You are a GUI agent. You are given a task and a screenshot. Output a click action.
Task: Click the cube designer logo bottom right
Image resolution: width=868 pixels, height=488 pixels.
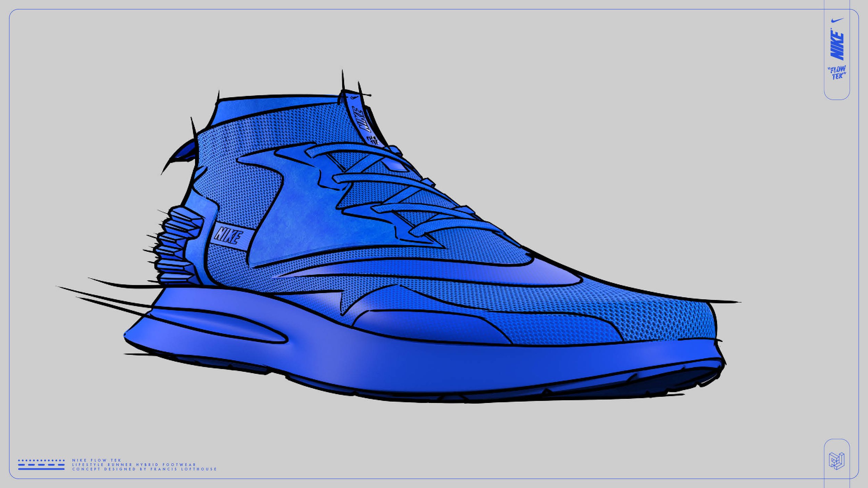[836, 461]
